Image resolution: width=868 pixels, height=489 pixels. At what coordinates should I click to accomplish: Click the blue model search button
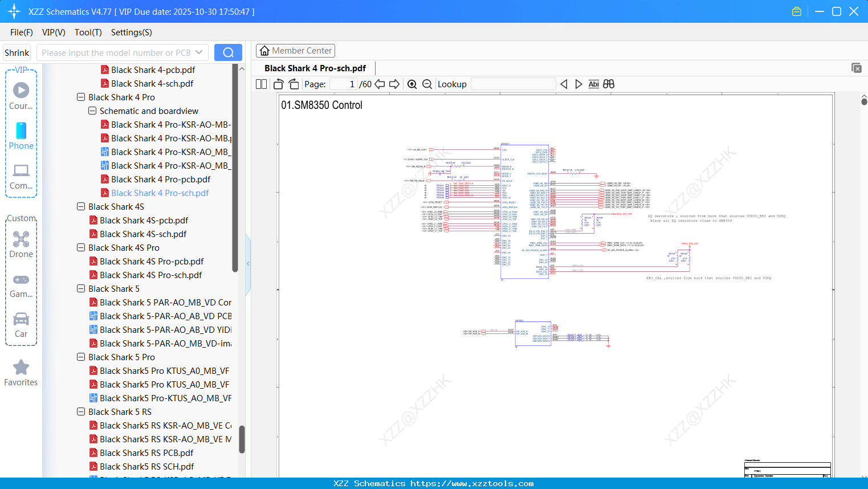pyautogui.click(x=228, y=52)
